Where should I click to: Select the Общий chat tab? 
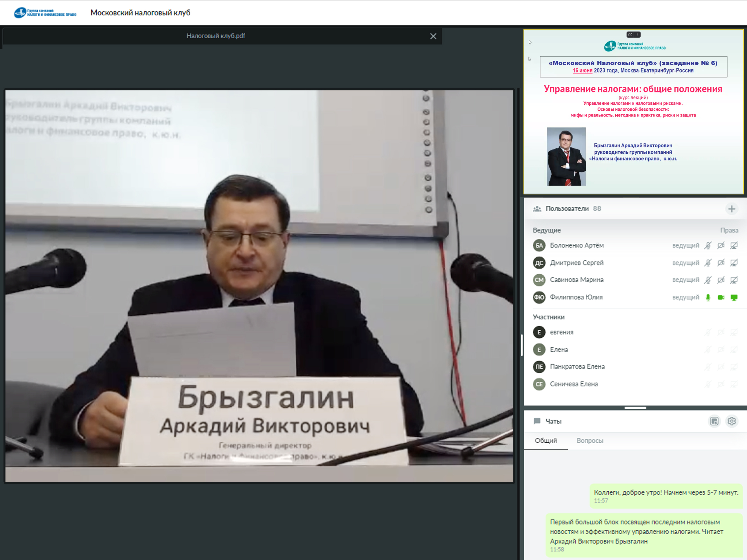coord(546,440)
